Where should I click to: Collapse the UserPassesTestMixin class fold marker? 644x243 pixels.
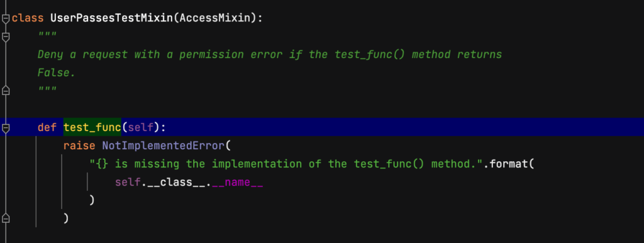coord(5,18)
